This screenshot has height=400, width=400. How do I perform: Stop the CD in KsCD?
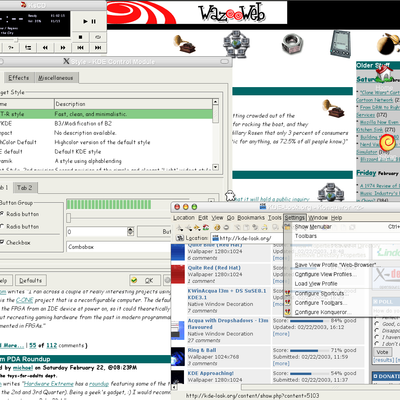(80, 37)
